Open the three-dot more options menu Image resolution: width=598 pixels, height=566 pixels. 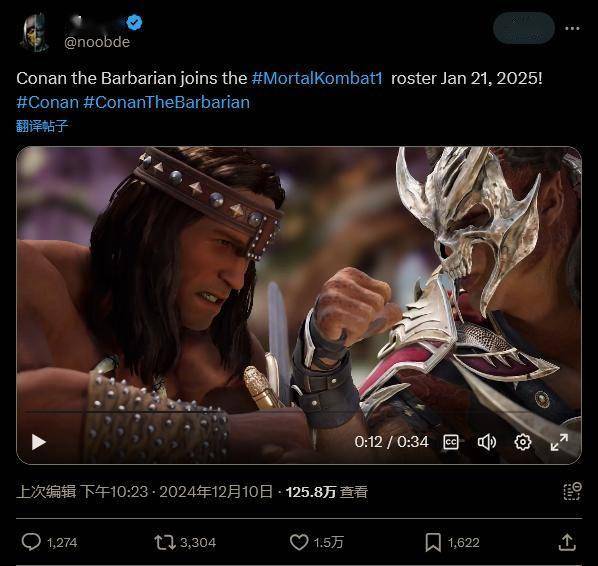pos(572,28)
